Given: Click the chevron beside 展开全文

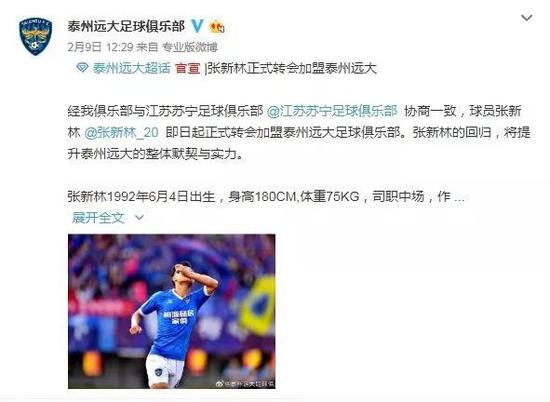Looking at the screenshot, I should click(x=139, y=218).
